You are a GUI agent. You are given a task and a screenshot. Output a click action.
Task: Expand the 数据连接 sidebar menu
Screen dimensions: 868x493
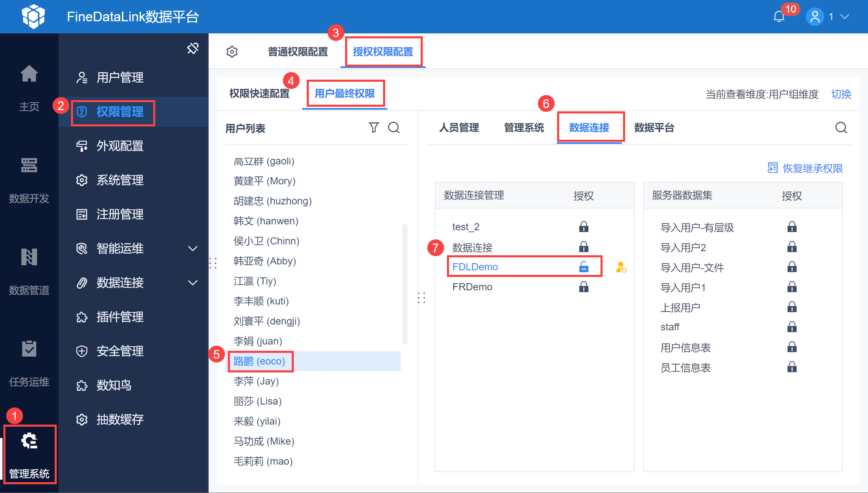[x=193, y=283]
